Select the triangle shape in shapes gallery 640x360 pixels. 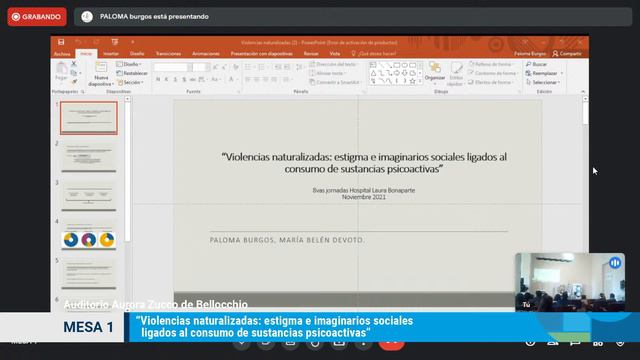(x=373, y=73)
